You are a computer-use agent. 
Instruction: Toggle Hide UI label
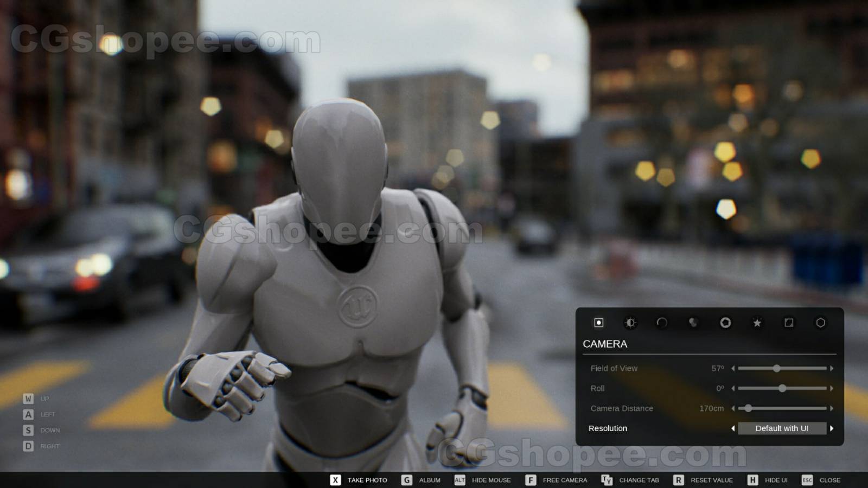[x=776, y=480]
